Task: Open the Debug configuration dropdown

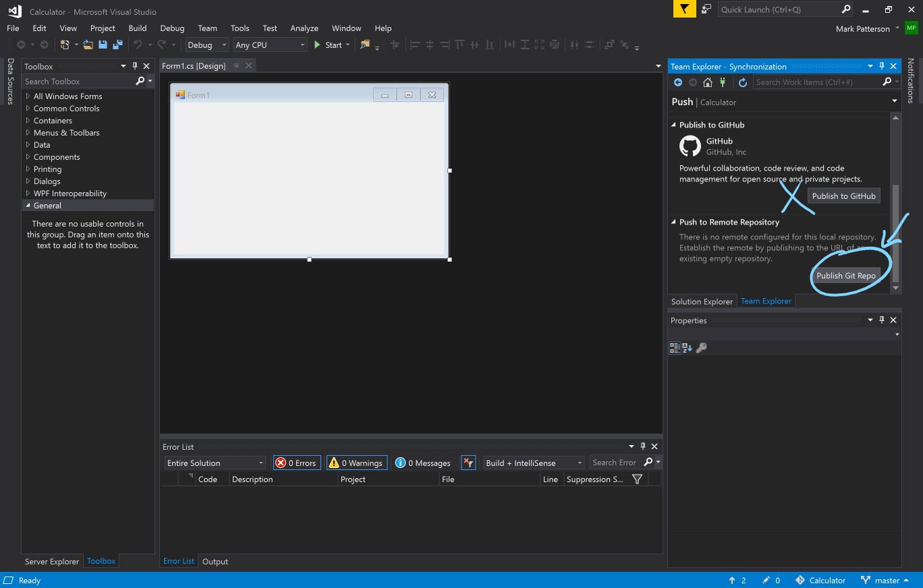Action: coord(207,45)
